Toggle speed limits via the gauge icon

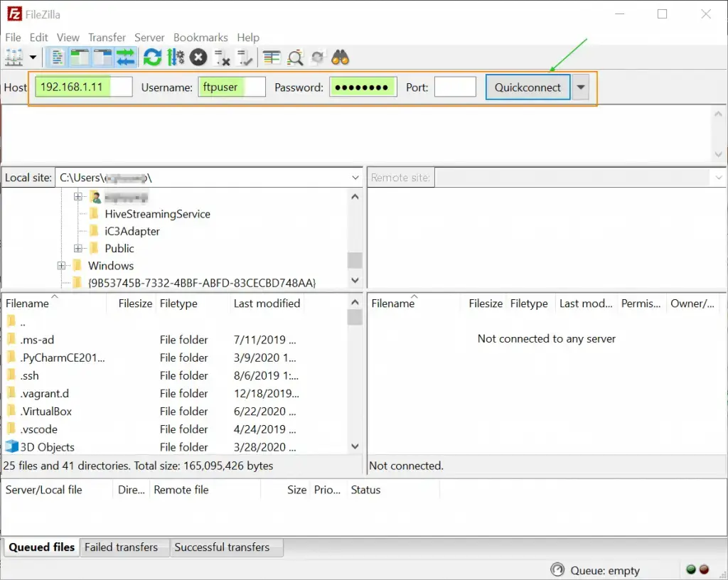pyautogui.click(x=175, y=57)
